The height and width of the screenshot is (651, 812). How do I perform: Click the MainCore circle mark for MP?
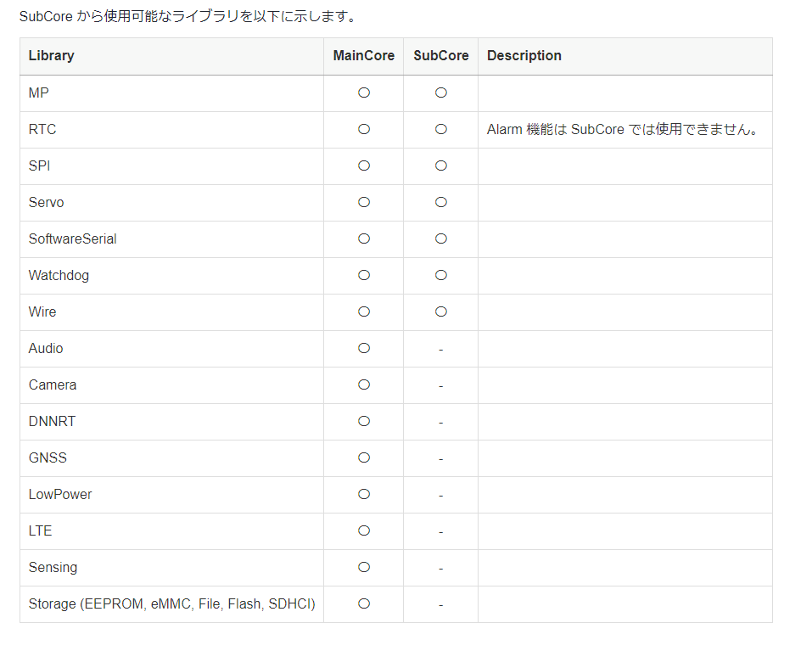364,93
